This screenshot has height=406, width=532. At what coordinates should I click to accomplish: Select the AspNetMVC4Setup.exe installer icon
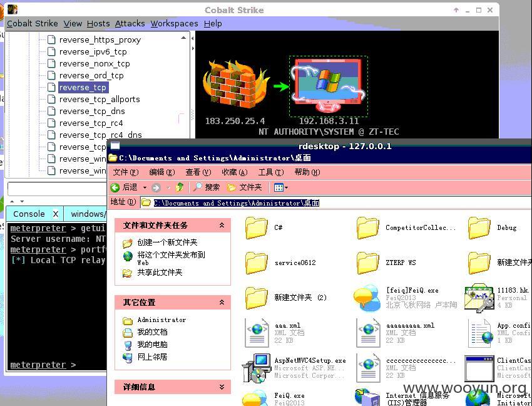pyautogui.click(x=256, y=368)
